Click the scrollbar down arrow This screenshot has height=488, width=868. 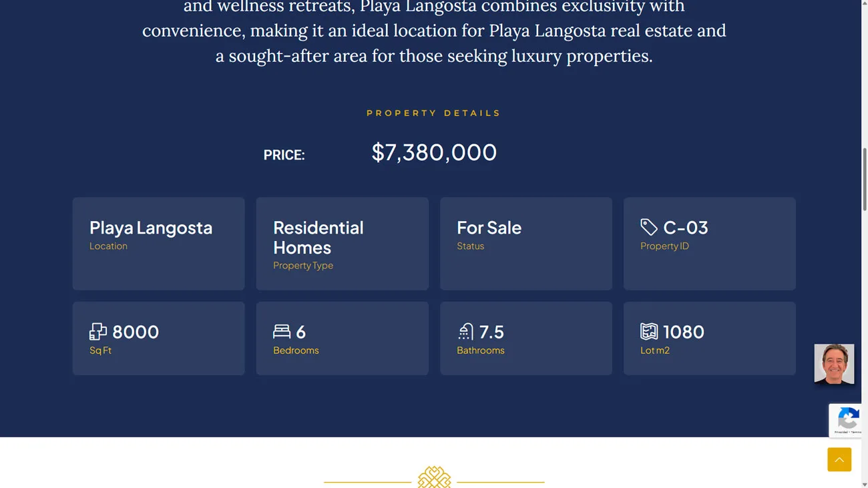(x=865, y=483)
